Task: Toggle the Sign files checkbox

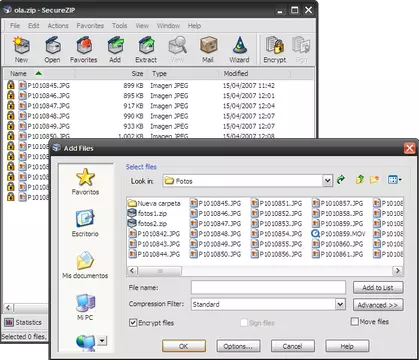Action: [x=244, y=323]
